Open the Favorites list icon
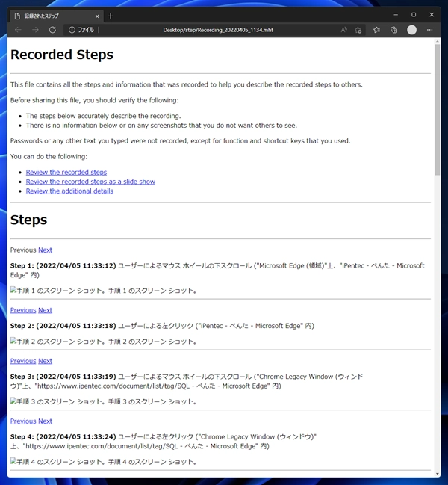 pyautogui.click(x=376, y=30)
